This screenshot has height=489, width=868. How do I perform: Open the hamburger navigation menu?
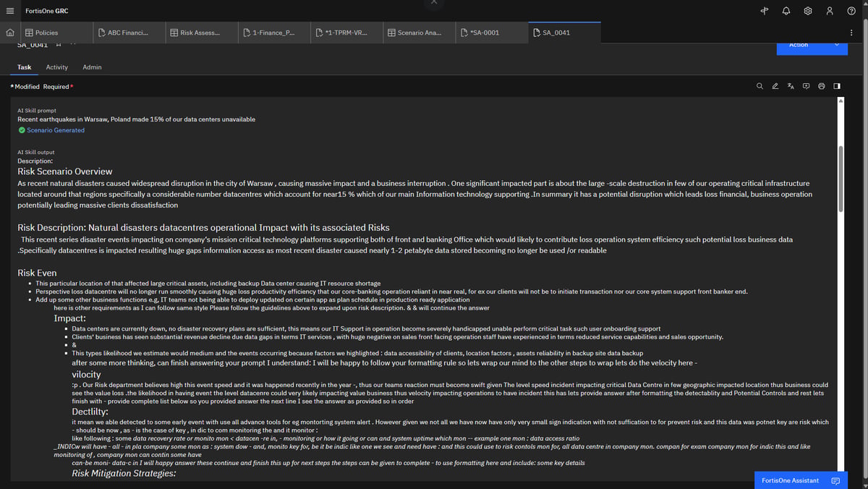(x=10, y=12)
